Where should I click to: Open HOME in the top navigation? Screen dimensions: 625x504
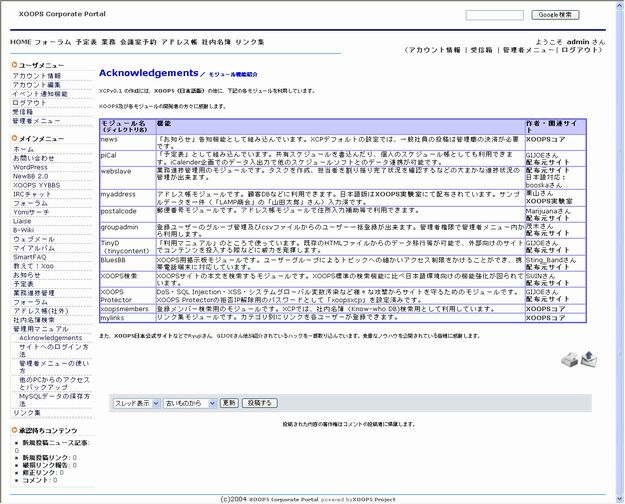(x=20, y=42)
